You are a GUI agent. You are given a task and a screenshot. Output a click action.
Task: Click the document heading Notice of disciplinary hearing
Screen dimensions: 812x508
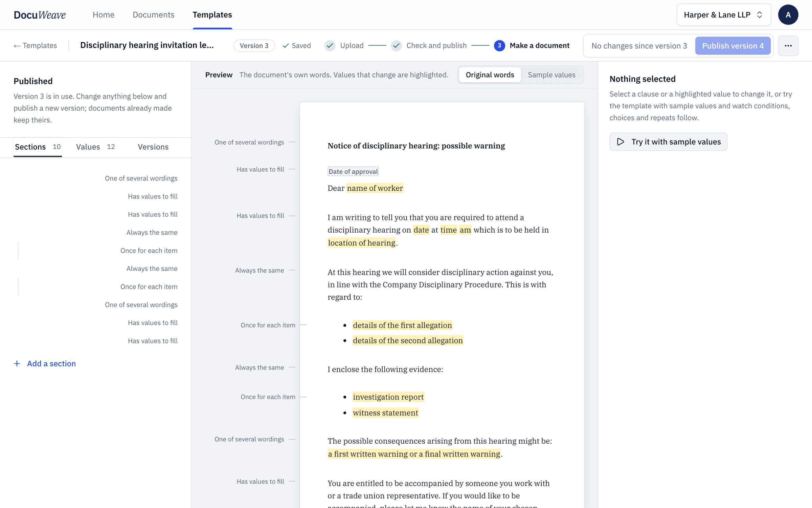[416, 146]
